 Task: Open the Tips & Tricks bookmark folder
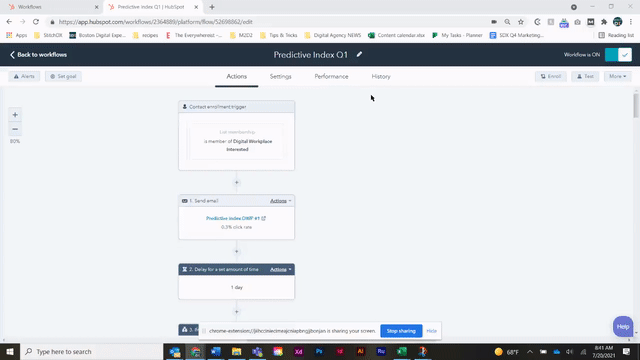[x=279, y=35]
